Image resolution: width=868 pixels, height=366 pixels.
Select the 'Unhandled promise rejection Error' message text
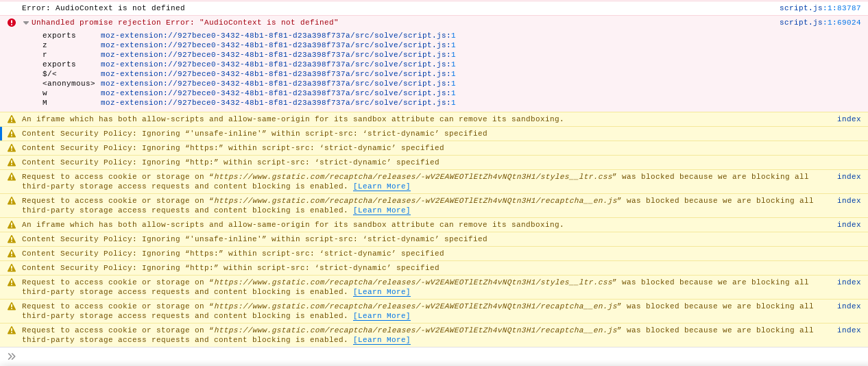coord(185,23)
